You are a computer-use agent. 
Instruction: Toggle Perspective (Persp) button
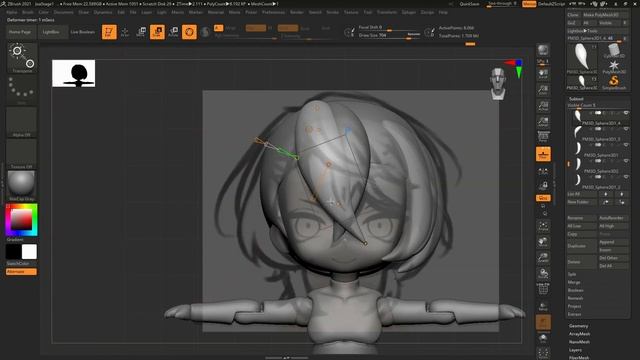pos(543,138)
